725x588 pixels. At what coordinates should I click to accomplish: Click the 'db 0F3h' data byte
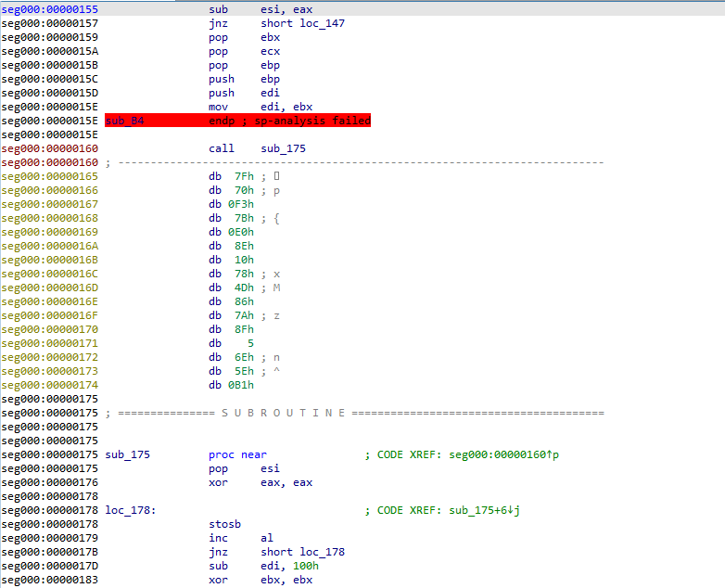[x=231, y=204]
